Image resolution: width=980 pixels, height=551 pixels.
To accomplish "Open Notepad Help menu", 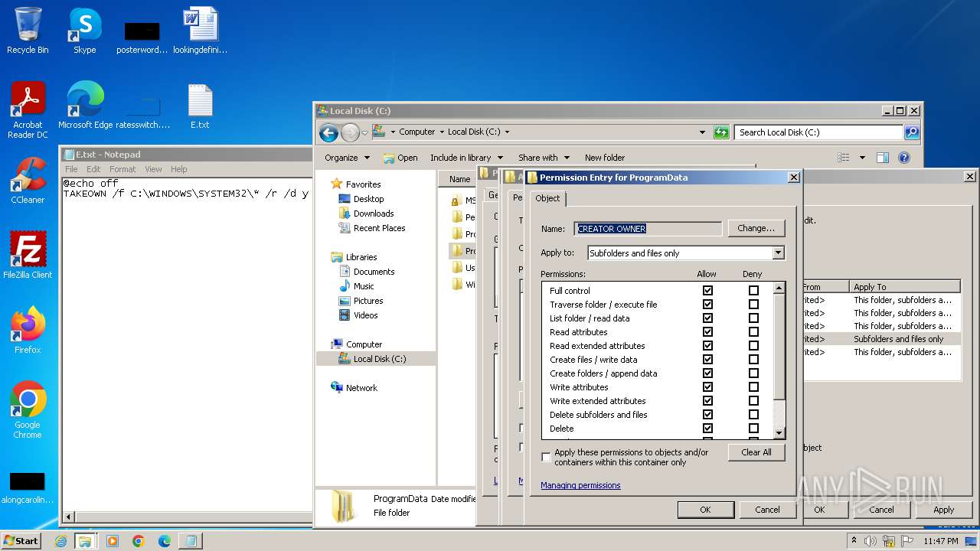I will pyautogui.click(x=178, y=169).
